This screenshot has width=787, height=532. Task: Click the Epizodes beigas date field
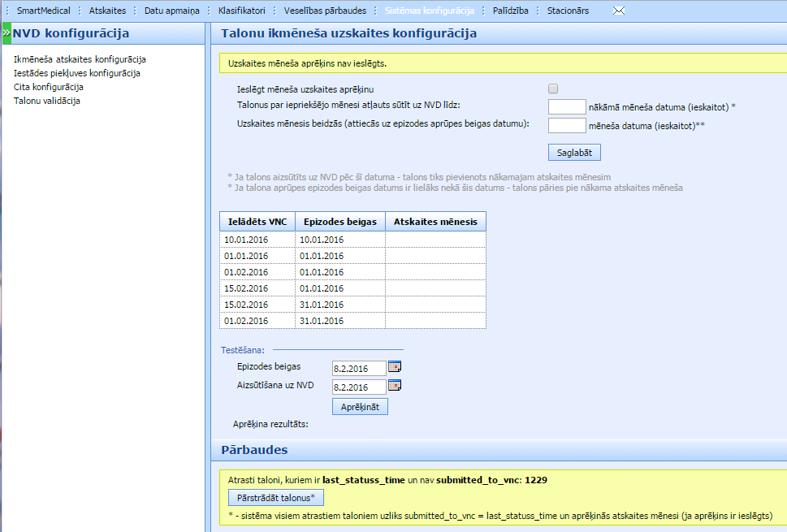pyautogui.click(x=358, y=368)
